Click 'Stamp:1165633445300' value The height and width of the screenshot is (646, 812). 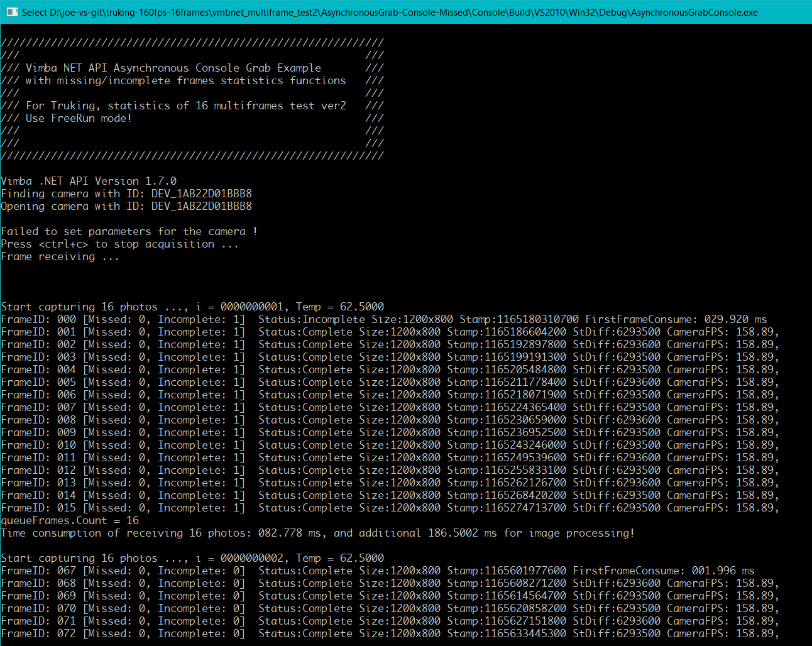(x=507, y=633)
